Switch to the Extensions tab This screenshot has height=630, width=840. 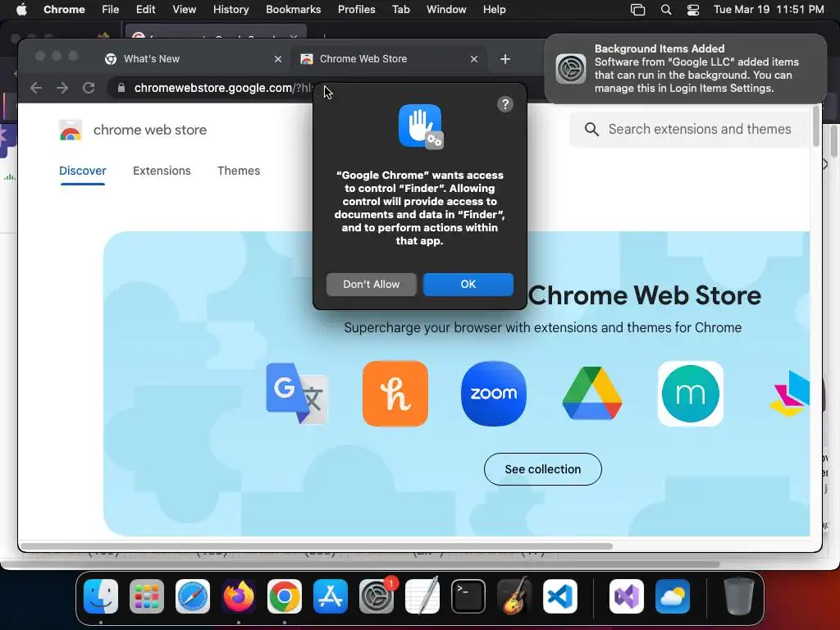[x=162, y=171]
